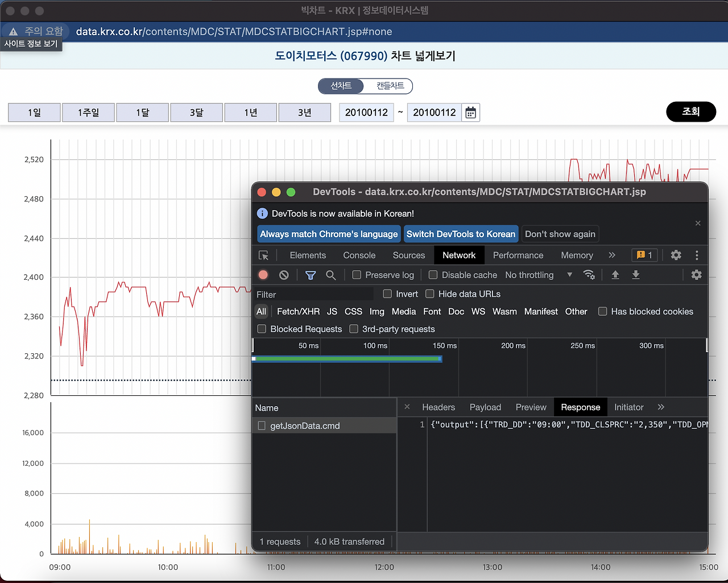Click the issues counter badge
The height and width of the screenshot is (583, 728).
click(x=644, y=255)
